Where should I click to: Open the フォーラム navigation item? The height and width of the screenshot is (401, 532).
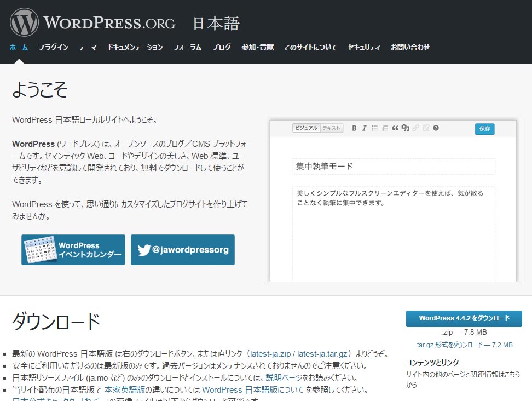187,48
